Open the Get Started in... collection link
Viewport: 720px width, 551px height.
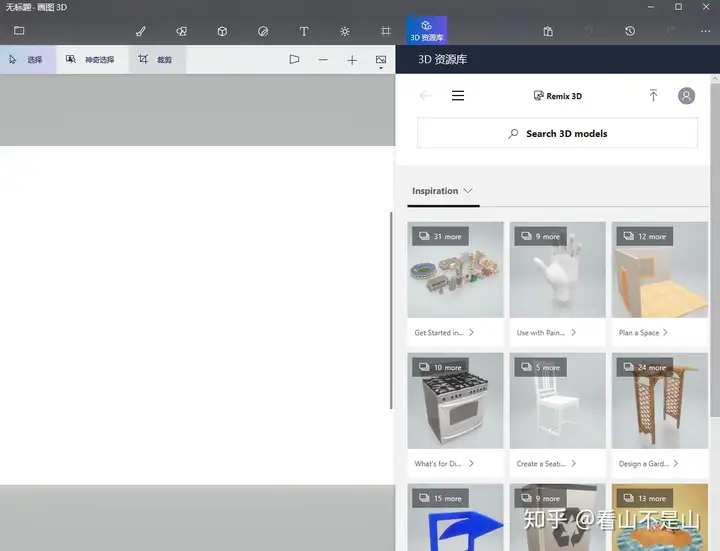444,332
